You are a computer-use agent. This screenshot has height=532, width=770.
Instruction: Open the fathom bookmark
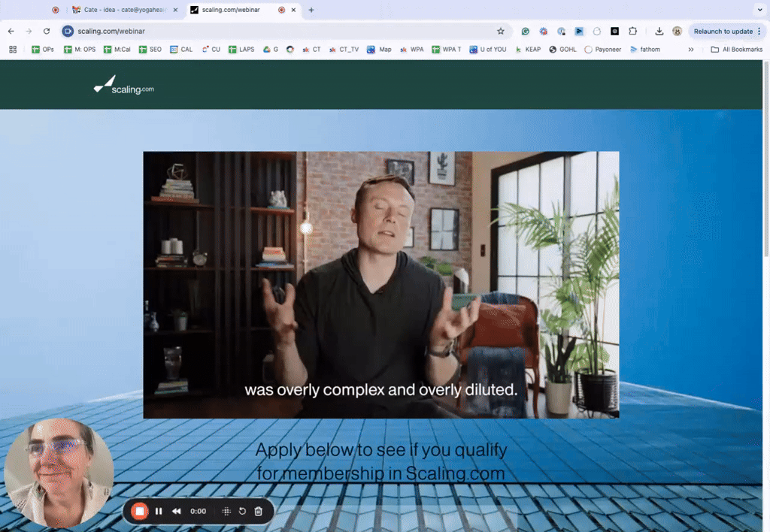click(645, 49)
